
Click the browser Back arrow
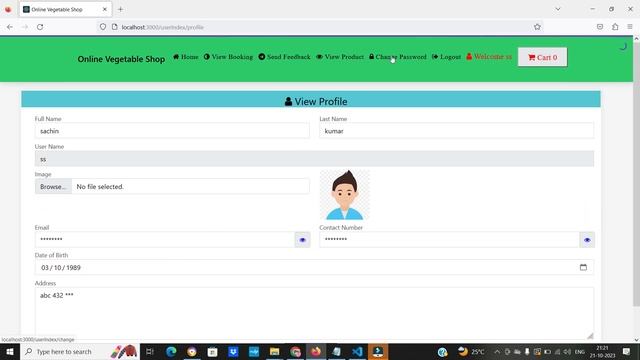click(x=10, y=27)
